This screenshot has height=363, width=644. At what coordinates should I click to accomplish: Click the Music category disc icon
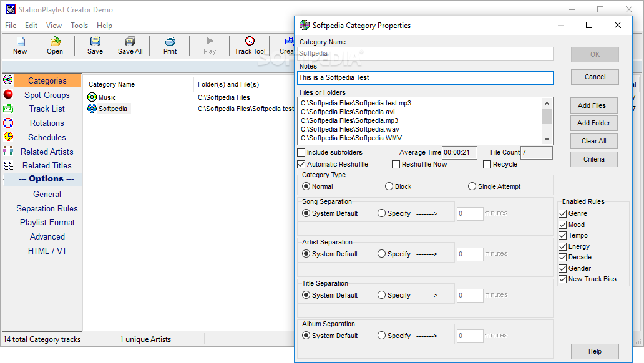92,97
